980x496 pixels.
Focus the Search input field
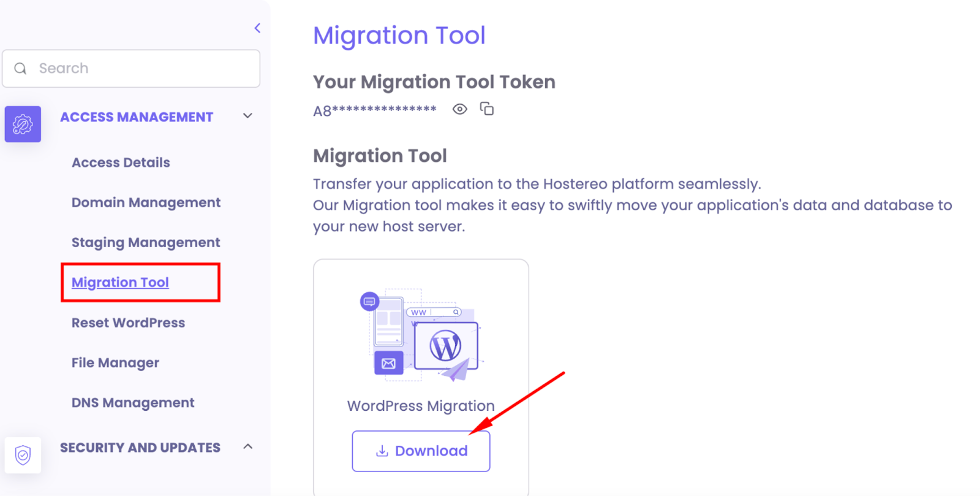tap(131, 69)
